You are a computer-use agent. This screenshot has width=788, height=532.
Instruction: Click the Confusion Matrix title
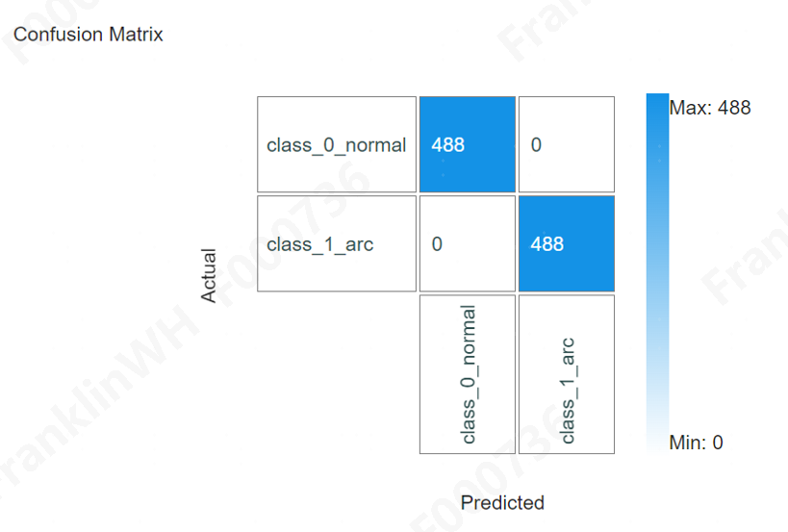pyautogui.click(x=88, y=35)
